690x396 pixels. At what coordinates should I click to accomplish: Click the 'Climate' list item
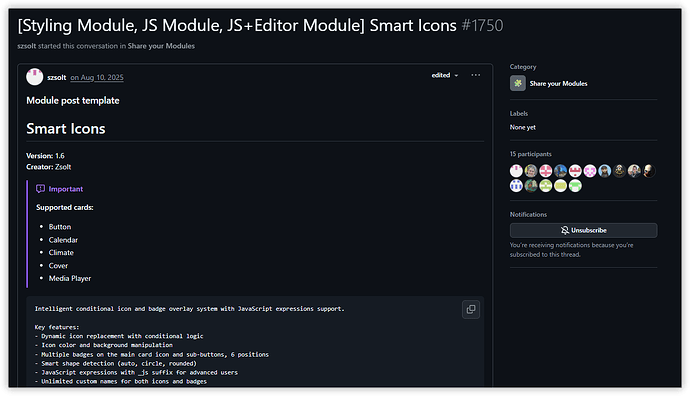click(x=61, y=253)
